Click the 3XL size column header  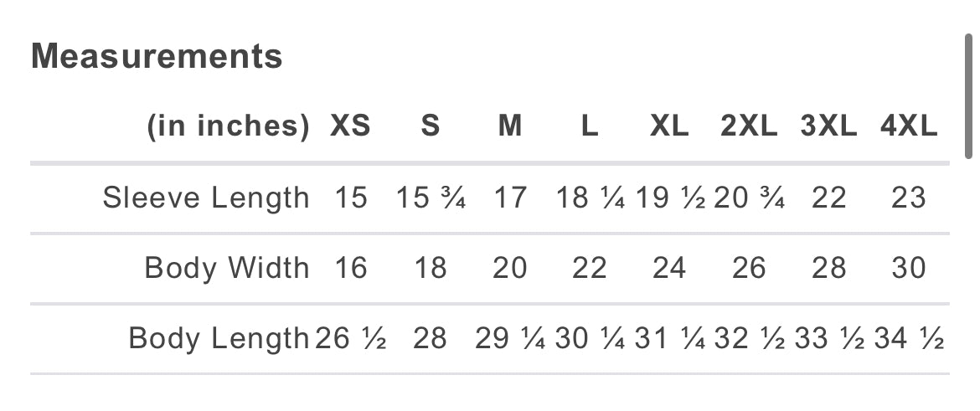coord(828,126)
